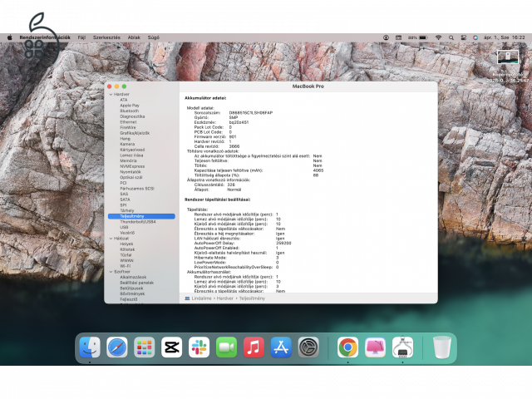This screenshot has width=532, height=399.
Task: Open the Apple menu
Action: tap(10, 37)
